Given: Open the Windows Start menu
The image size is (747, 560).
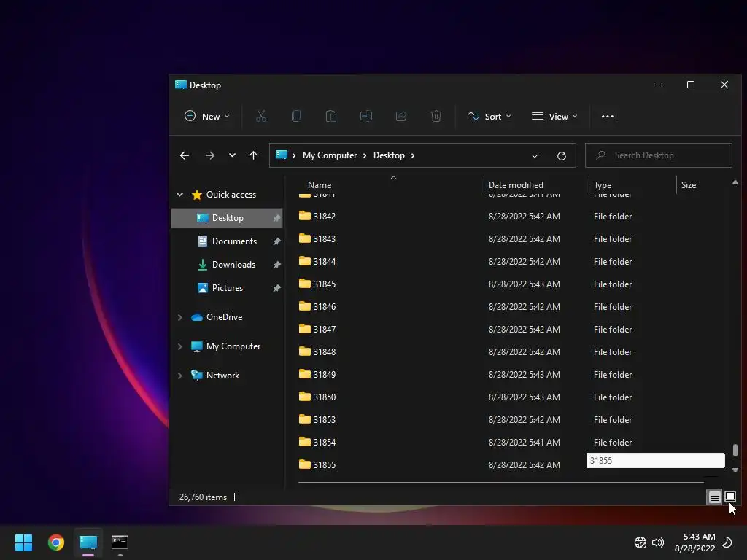Looking at the screenshot, I should 23,542.
